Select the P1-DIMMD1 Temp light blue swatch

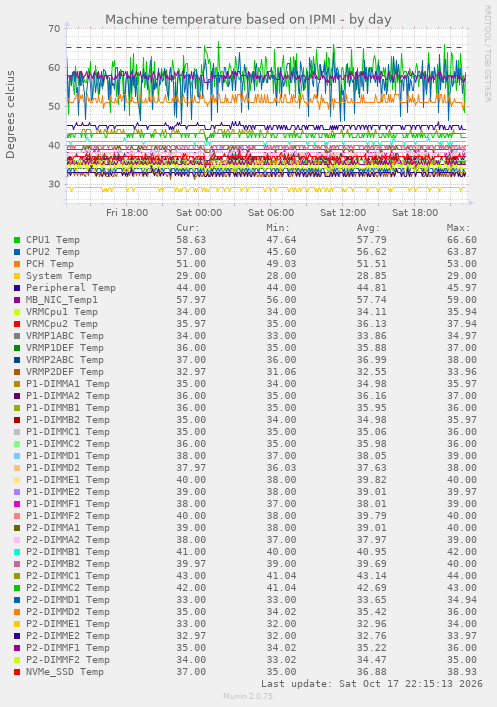(17, 456)
